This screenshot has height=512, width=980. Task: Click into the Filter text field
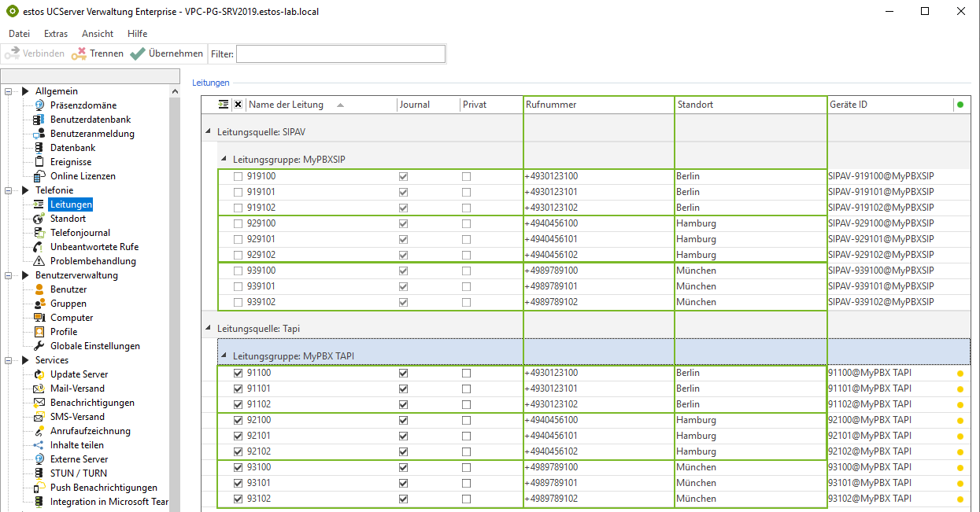point(340,53)
